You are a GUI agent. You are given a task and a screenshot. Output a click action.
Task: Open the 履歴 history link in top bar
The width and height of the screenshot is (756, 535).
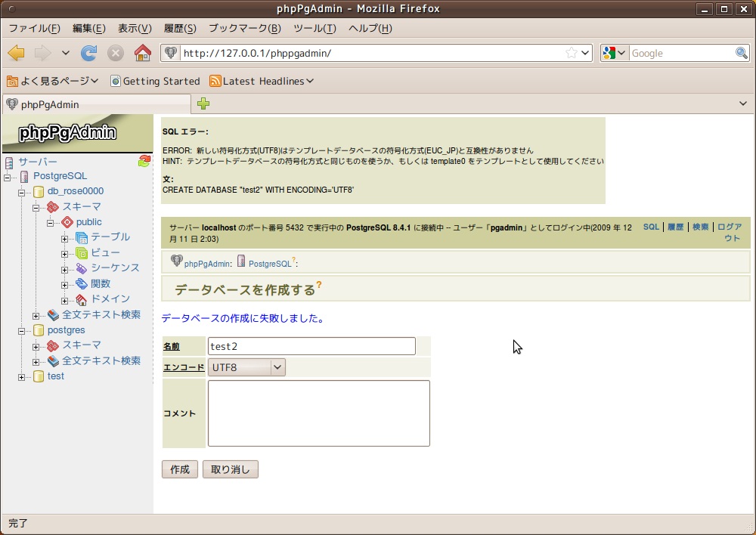coord(675,227)
